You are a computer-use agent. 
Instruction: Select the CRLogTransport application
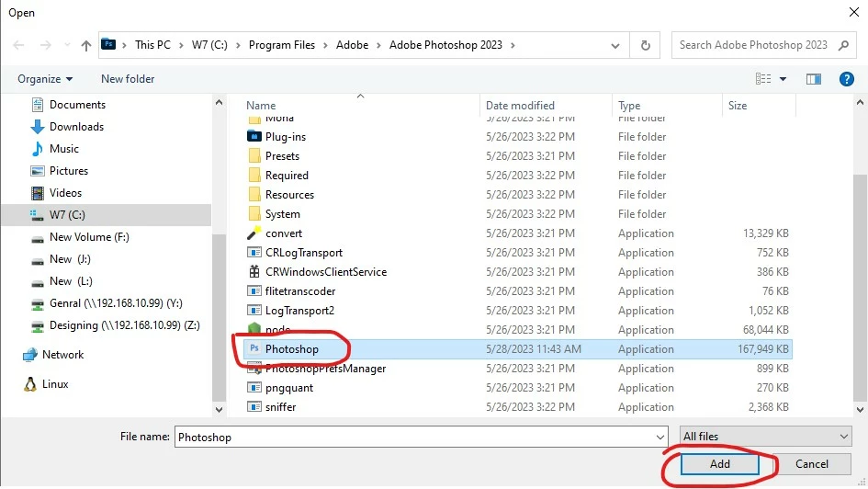303,253
